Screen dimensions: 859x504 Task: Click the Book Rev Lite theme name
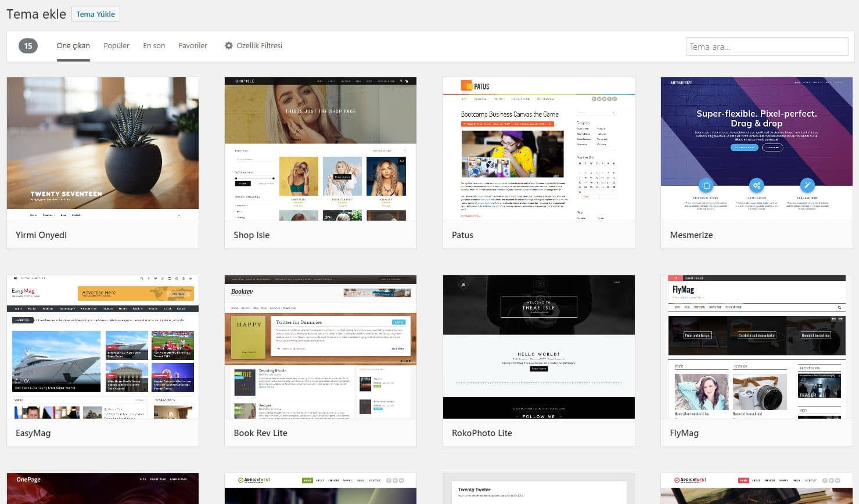[260, 433]
